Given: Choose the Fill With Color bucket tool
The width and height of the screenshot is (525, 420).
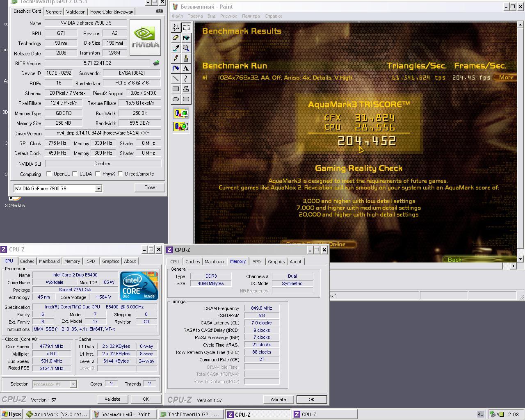Looking at the screenshot, I should point(186,38).
